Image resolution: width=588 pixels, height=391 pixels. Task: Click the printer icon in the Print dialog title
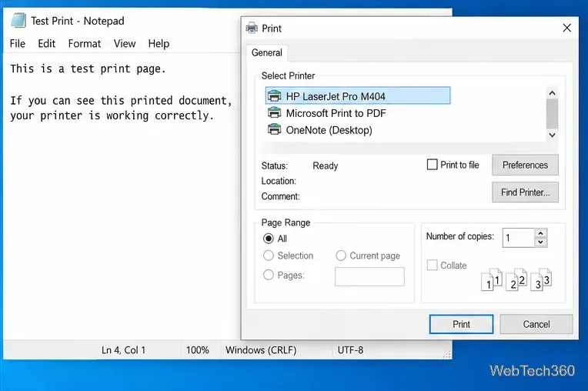[252, 28]
